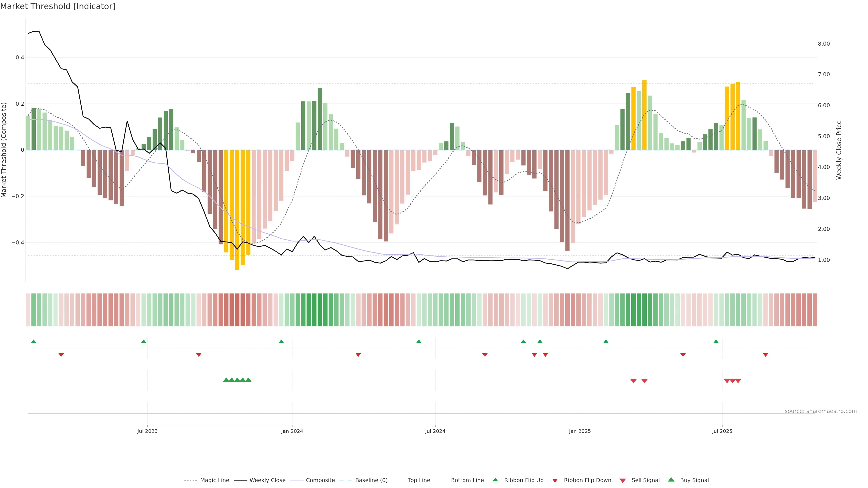868x488 pixels.
Task: Click the Market Threshold [Indicator] chart title
Action: [x=58, y=6]
